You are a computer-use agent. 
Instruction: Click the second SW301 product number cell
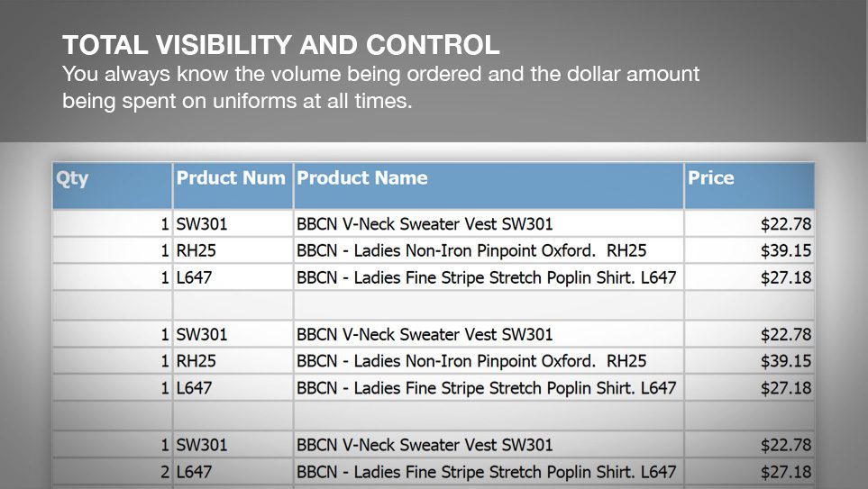click(233, 334)
